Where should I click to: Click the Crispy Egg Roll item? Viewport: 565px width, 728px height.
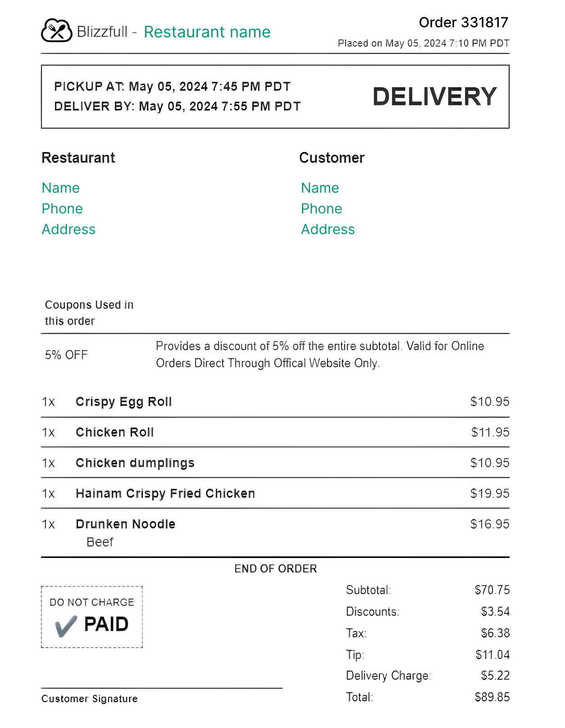coord(124,402)
